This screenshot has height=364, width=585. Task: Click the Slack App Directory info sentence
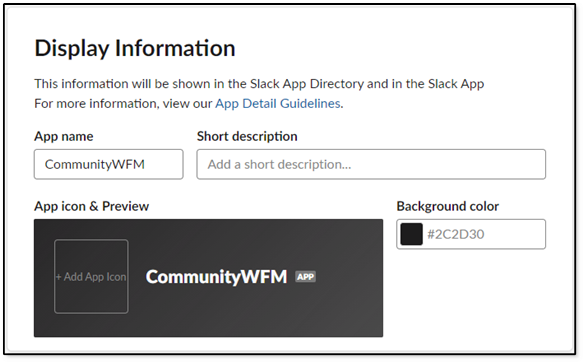pyautogui.click(x=259, y=84)
